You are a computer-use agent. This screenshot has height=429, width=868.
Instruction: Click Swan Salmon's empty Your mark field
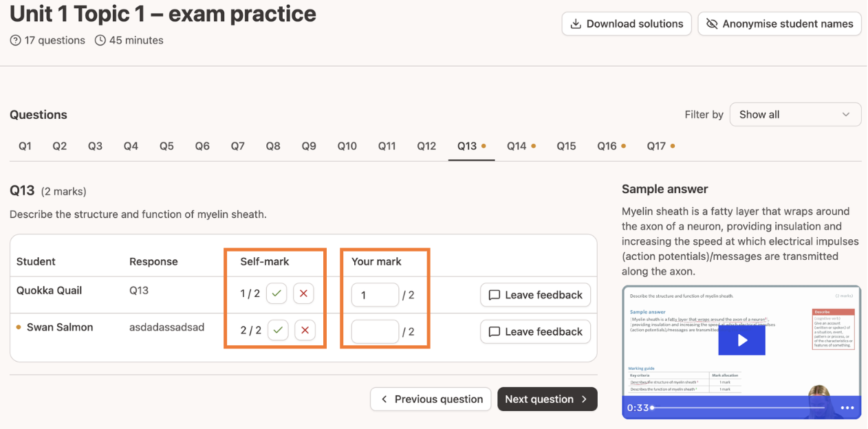pos(375,331)
